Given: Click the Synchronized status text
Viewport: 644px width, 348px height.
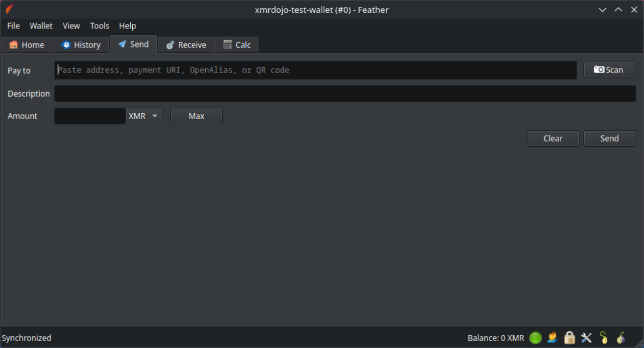Looking at the screenshot, I should point(26,338).
